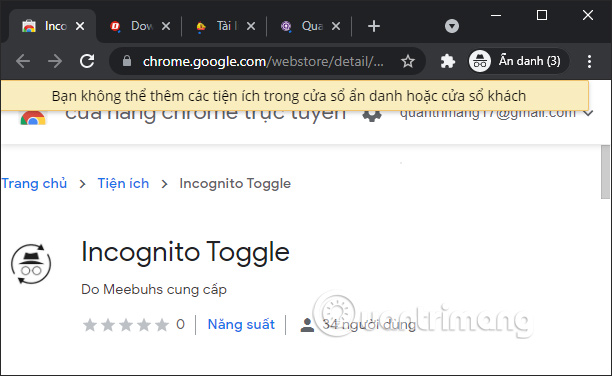Image resolution: width=612 pixels, height=376 pixels.
Task: Close the Qua tab
Action: click(x=336, y=26)
